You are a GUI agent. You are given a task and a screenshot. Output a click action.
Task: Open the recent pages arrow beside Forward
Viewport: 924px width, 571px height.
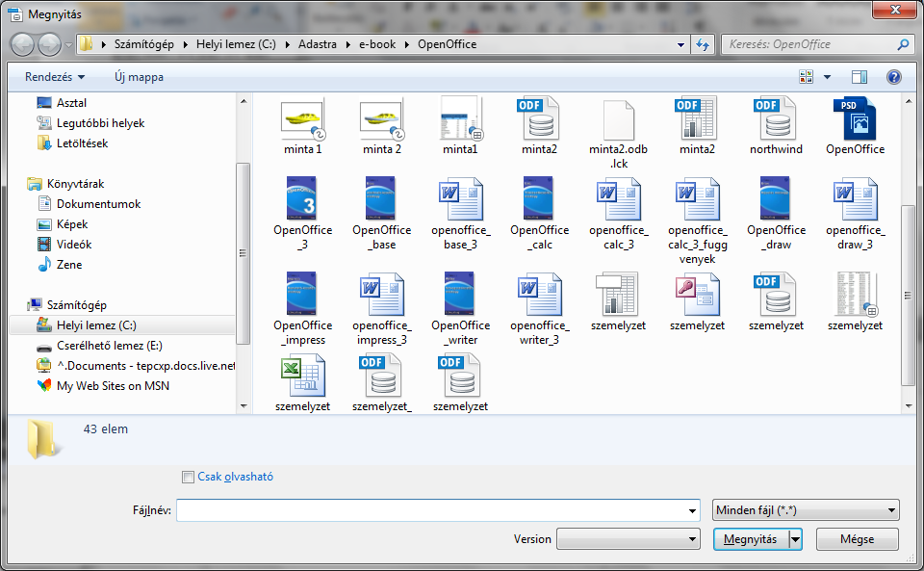tap(68, 45)
